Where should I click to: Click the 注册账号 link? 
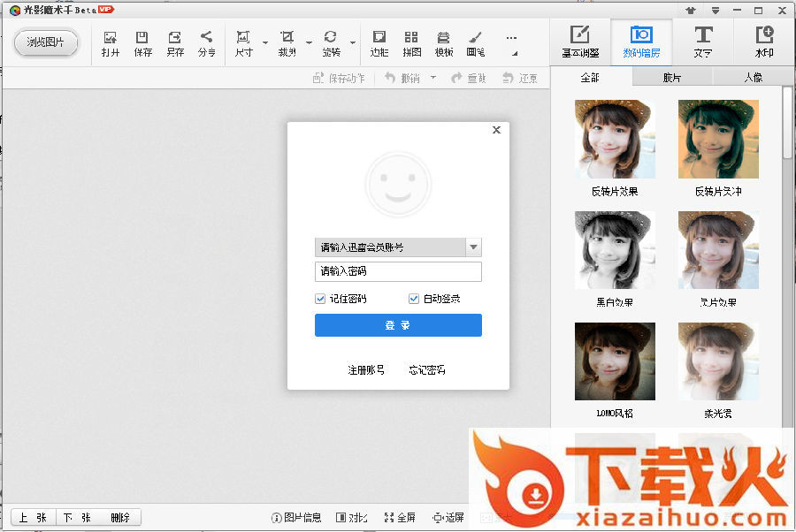point(366,369)
